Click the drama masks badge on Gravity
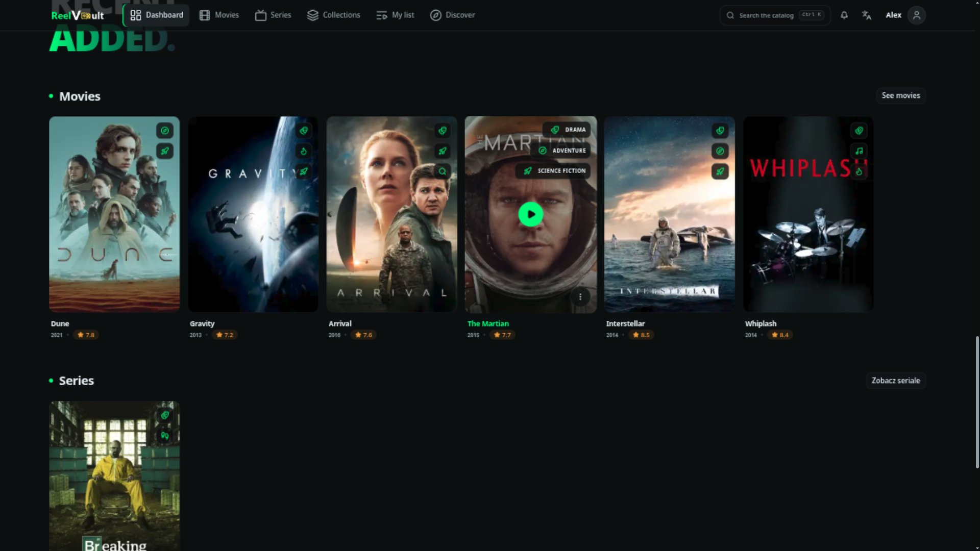Screen dimensions: 980x551 click(x=304, y=131)
